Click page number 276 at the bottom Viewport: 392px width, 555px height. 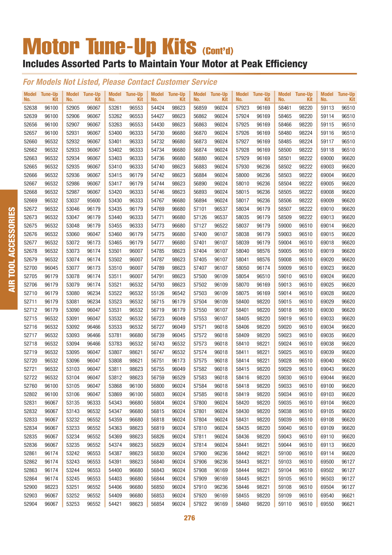click(x=189, y=518)
